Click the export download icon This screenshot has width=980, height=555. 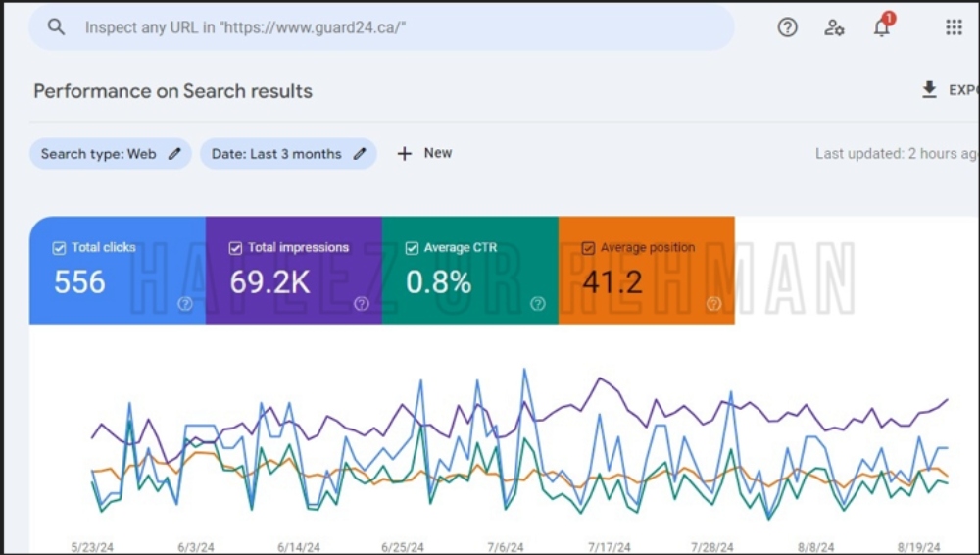[929, 90]
